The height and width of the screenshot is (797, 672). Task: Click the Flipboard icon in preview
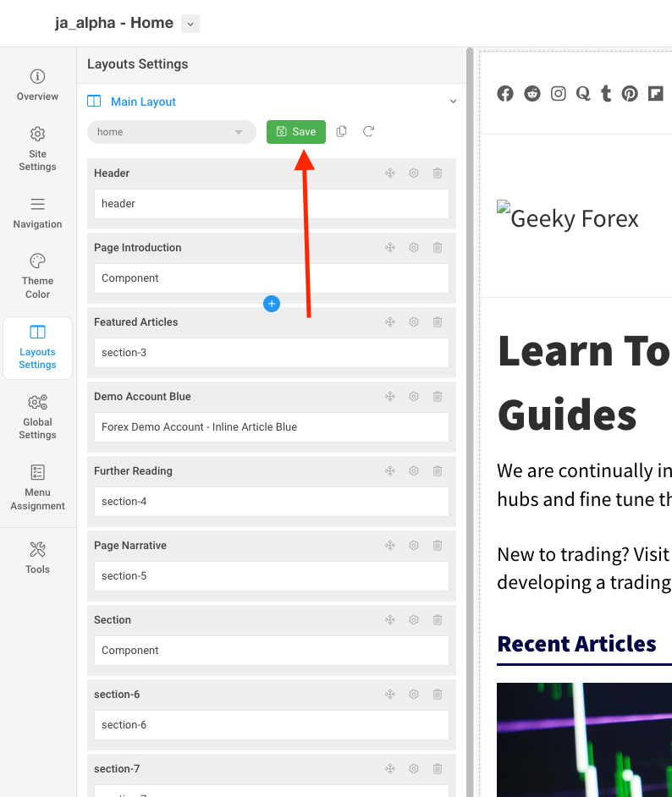click(x=656, y=94)
